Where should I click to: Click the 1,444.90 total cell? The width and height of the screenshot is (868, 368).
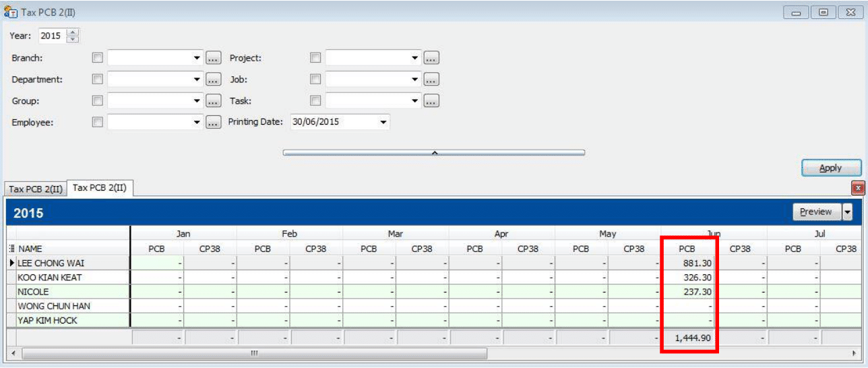(x=687, y=338)
